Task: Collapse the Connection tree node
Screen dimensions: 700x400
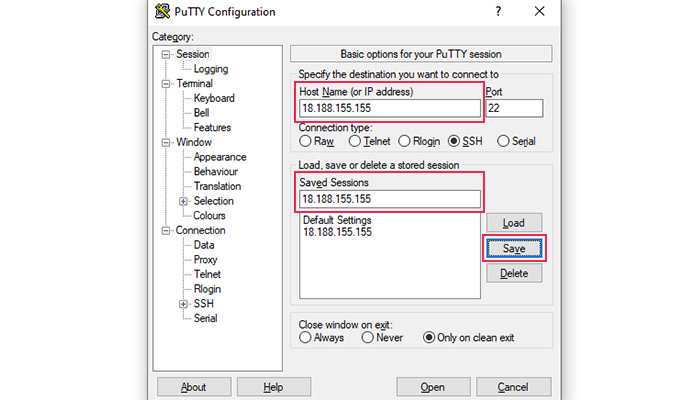Action: click(x=166, y=231)
